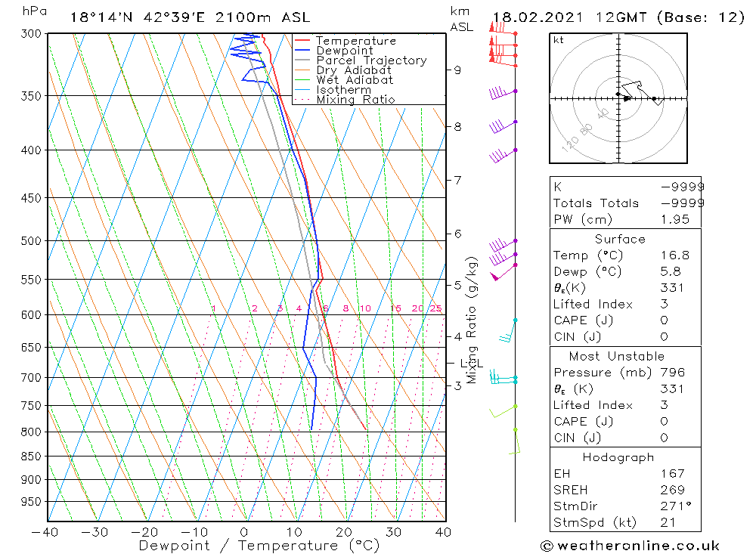Image resolution: width=756 pixels, height=554 pixels.
Task: Click the 850 pressure level label
Action: tap(31, 456)
